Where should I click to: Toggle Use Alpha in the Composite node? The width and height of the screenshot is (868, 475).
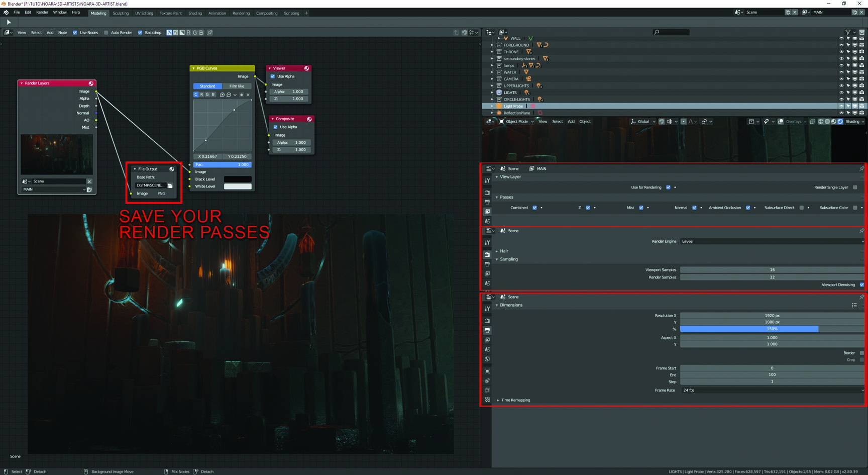coord(275,127)
